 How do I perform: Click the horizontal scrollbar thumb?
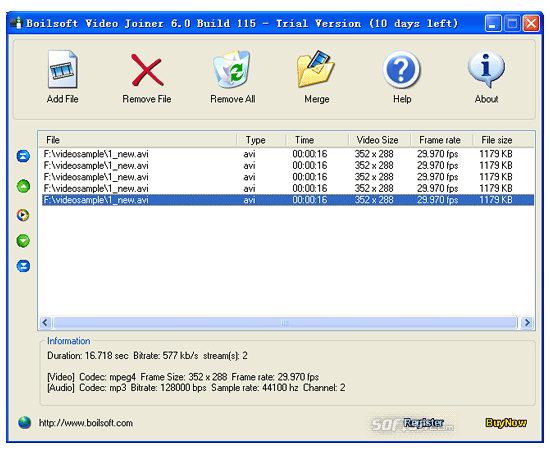coord(285,322)
